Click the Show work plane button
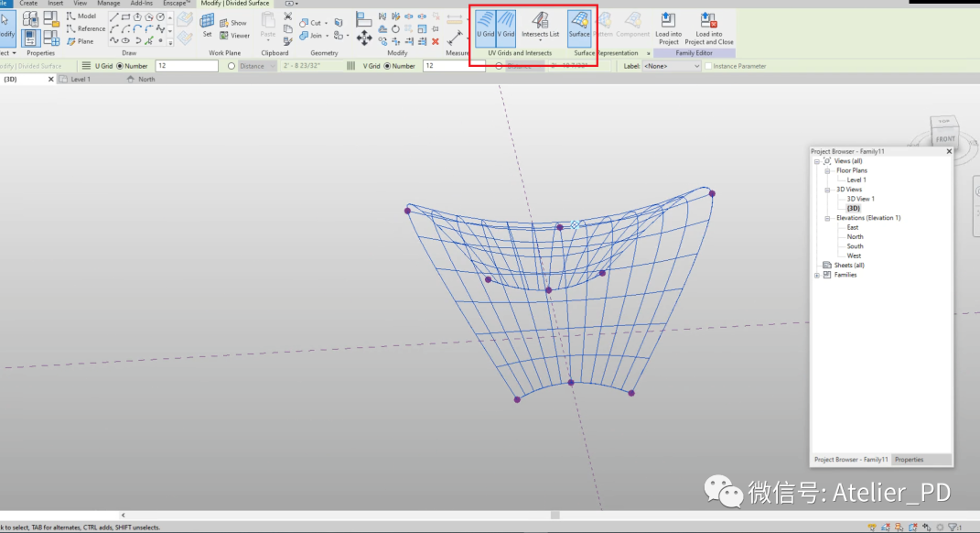The height and width of the screenshot is (533, 980). 233,23
